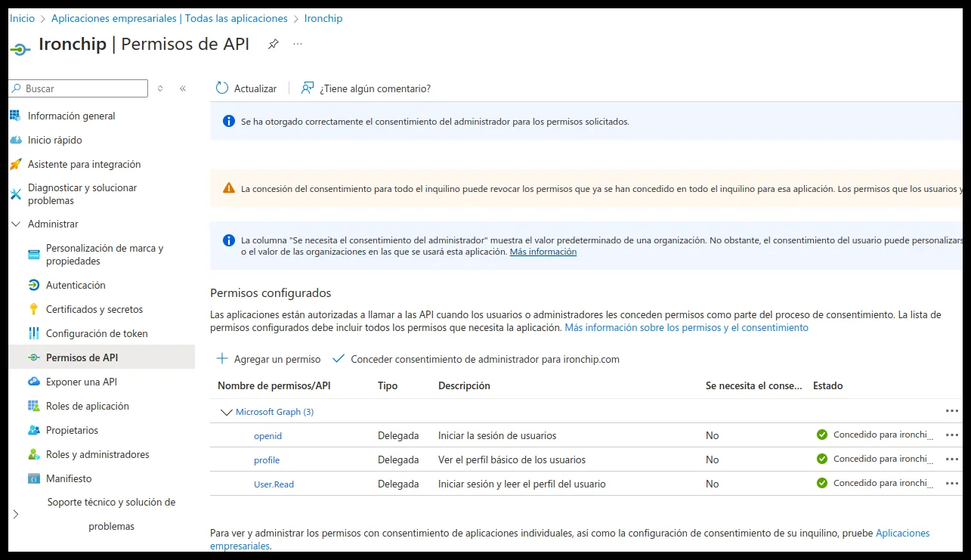Click the Autenticación icon
This screenshot has width=971, height=560.
[33, 285]
